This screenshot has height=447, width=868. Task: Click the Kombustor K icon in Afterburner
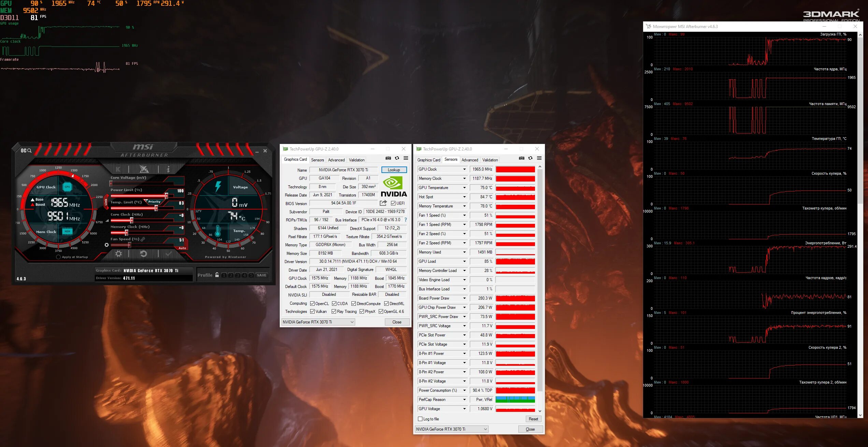118,169
